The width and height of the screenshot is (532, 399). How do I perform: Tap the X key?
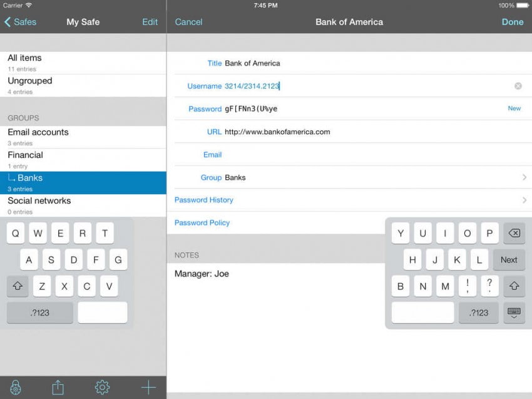coord(64,286)
